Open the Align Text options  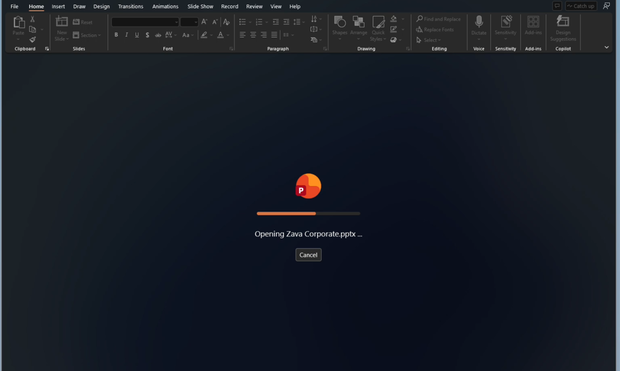click(x=316, y=29)
